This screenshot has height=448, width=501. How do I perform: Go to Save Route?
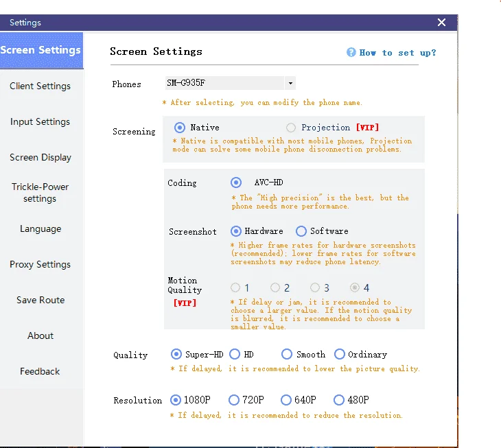pos(40,300)
